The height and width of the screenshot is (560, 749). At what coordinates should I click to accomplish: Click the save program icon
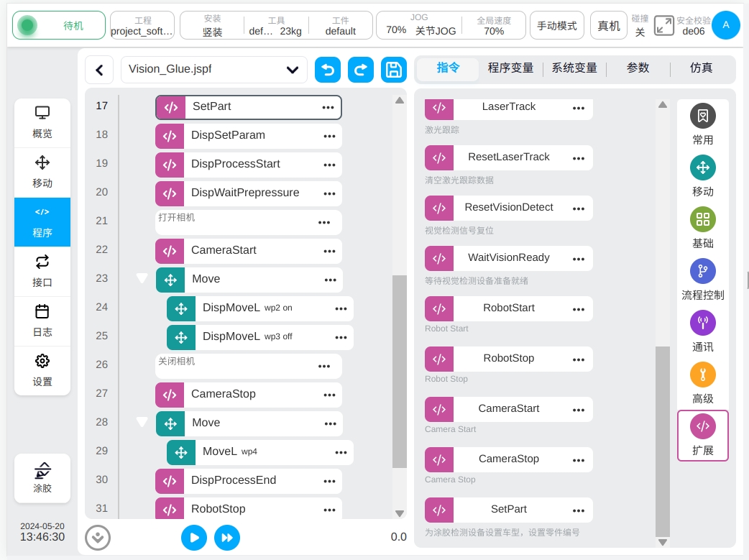click(393, 70)
